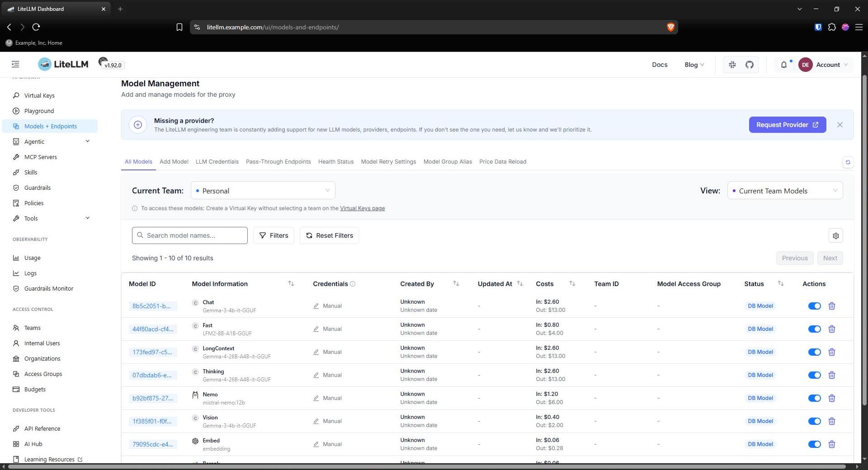Sort by Created By column

point(456,284)
